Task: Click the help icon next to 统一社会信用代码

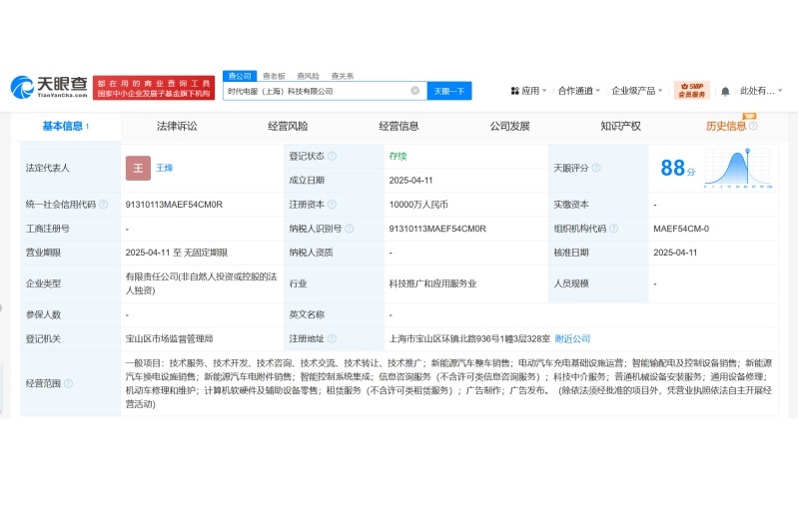Action: coord(104,205)
